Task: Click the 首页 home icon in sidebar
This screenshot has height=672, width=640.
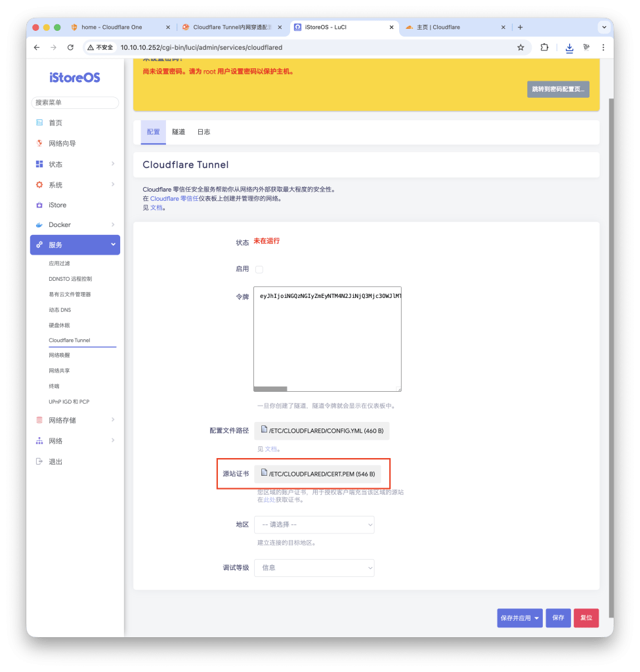Action: click(39, 123)
